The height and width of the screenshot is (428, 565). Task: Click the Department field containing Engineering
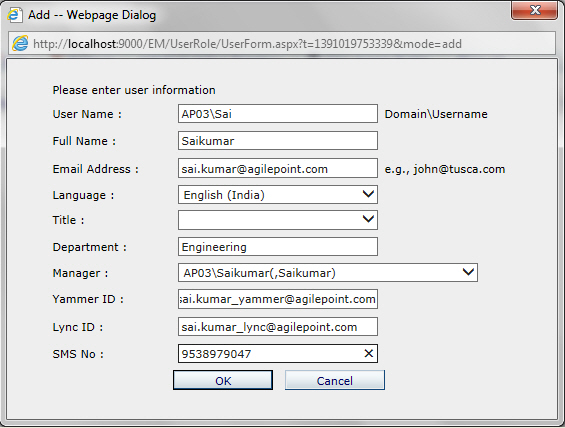click(278, 247)
